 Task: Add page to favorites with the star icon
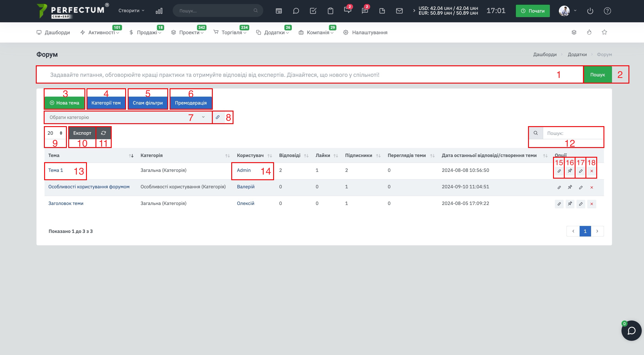tap(604, 32)
